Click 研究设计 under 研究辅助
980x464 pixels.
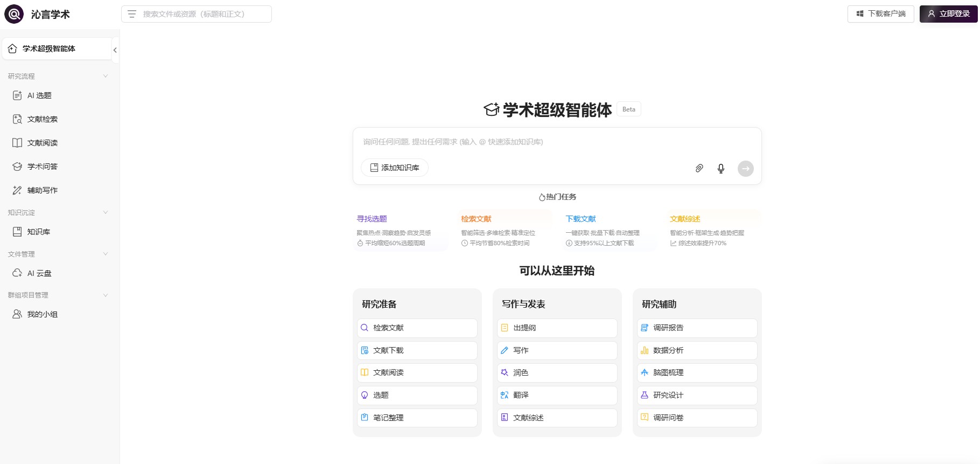[697, 396]
